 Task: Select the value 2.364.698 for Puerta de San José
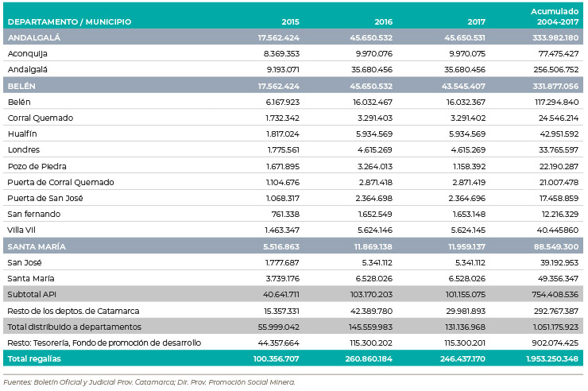[x=374, y=198]
